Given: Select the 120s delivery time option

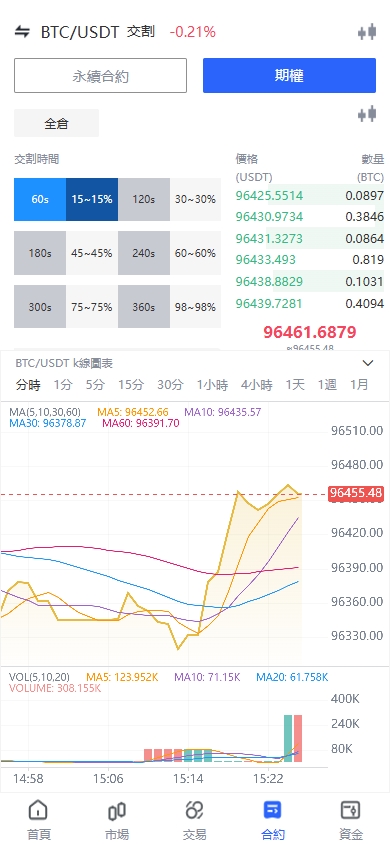Looking at the screenshot, I should pos(144,199).
